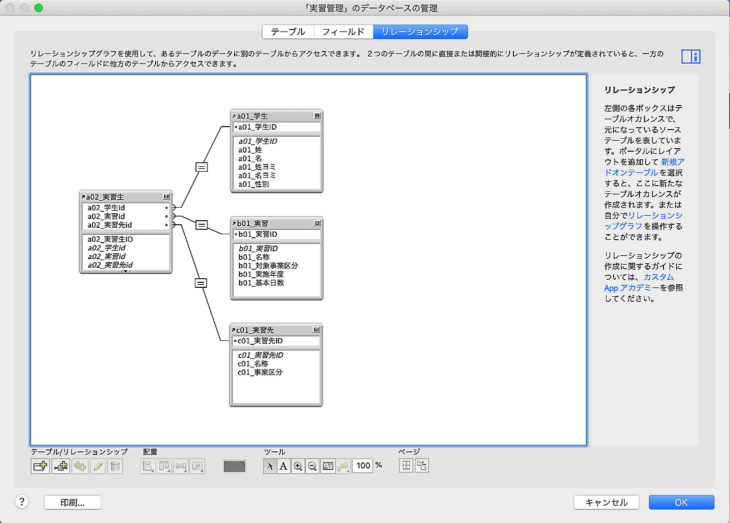Viewport: 730px width, 523px height.
Task: Select the text note tool
Action: point(283,466)
